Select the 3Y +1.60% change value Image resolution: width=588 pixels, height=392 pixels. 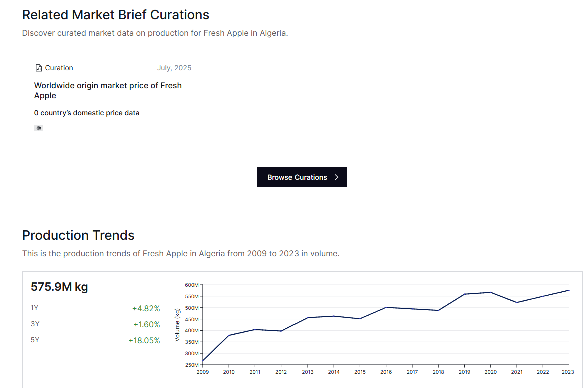point(146,324)
